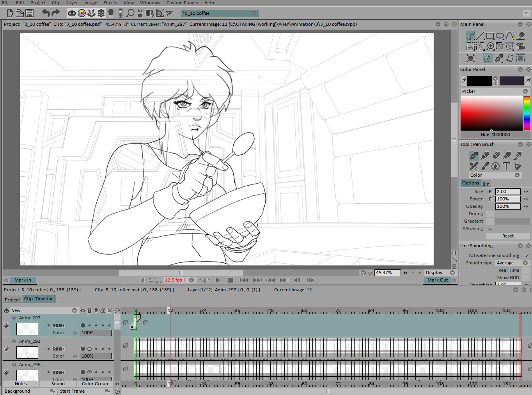Click the Color Group button
Viewport: 532px width, 395px height.
[x=95, y=384]
